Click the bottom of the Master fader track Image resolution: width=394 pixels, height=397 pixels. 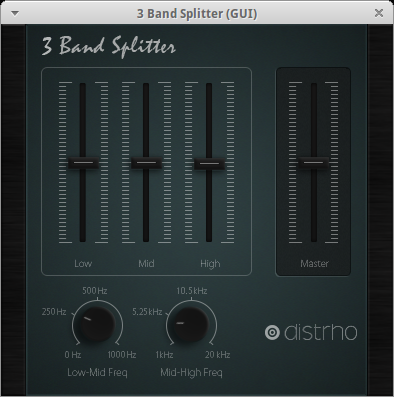point(314,239)
